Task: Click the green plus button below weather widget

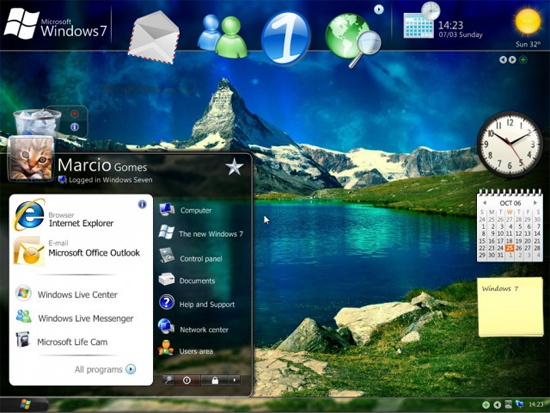Action: coord(523,60)
